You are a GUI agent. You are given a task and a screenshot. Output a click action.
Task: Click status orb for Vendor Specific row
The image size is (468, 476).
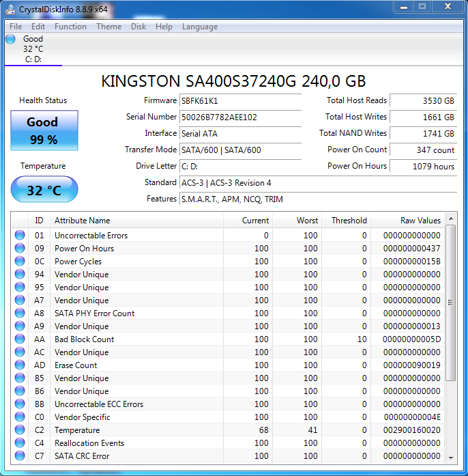(x=20, y=417)
